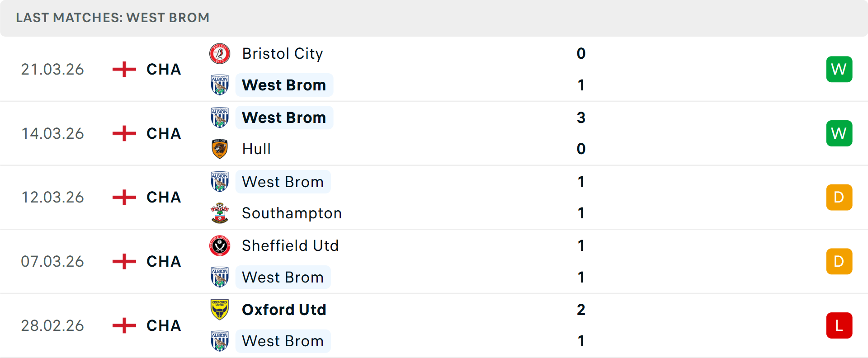Click the Hull City tiger crest
868x358 pixels.
click(219, 148)
